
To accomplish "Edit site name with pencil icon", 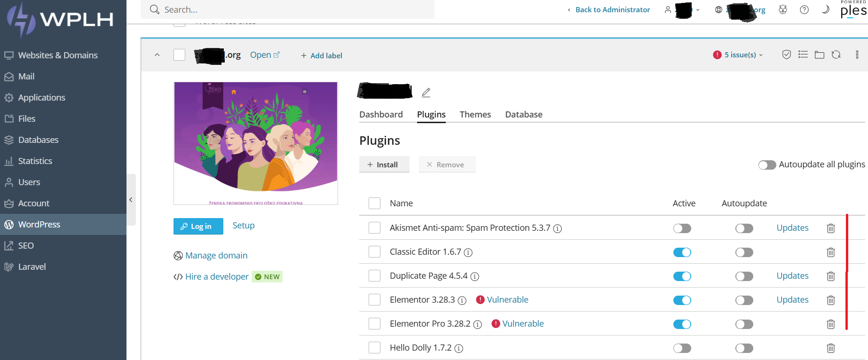I will point(426,92).
